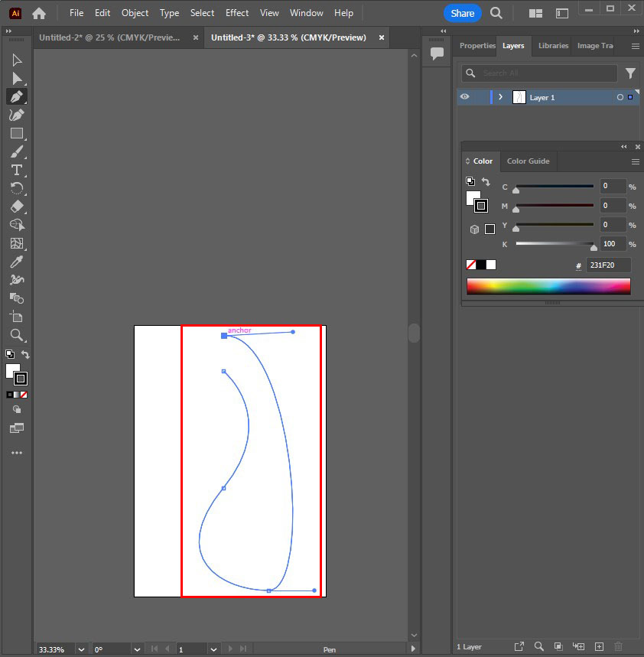
Task: Swap fill and stroke in toolbar
Action: pos(25,354)
